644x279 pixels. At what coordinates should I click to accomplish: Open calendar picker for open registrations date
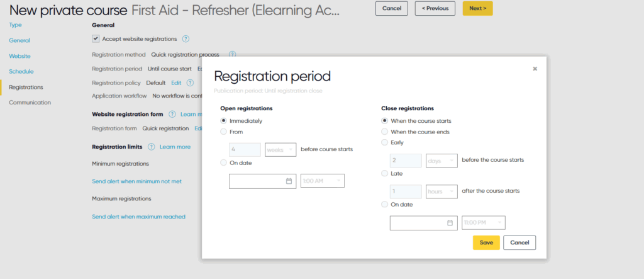tap(289, 181)
